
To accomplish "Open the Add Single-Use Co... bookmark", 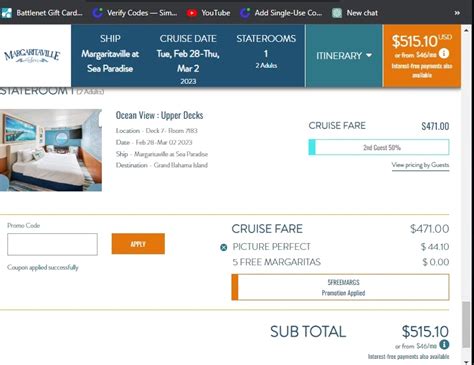I will click(x=281, y=13).
